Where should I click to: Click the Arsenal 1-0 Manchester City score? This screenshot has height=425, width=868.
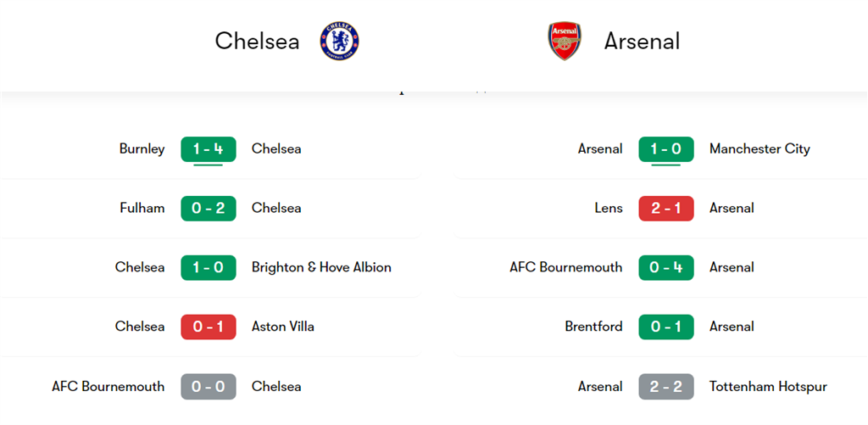[x=666, y=149]
